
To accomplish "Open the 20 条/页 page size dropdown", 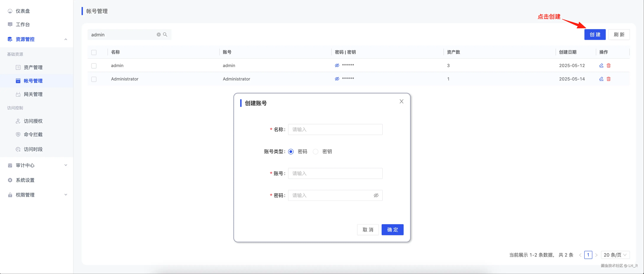I will 615,255.
